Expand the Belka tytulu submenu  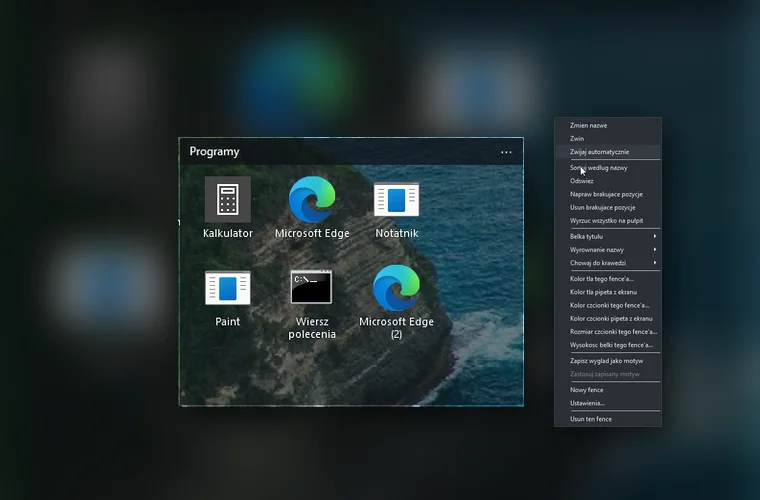pyautogui.click(x=608, y=236)
